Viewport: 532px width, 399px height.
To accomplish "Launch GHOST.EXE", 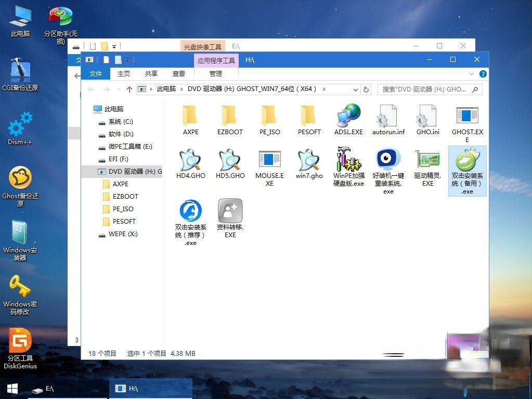I will (466, 120).
